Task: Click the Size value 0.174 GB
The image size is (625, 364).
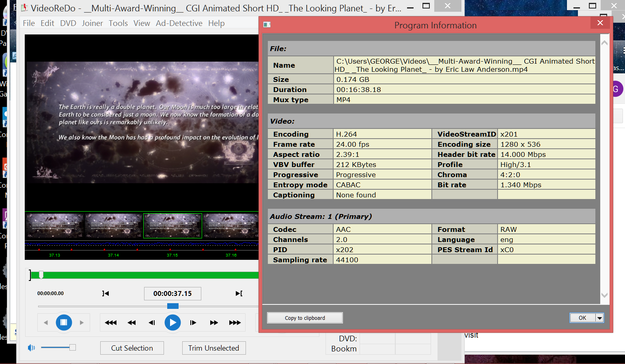Action: [464, 79]
